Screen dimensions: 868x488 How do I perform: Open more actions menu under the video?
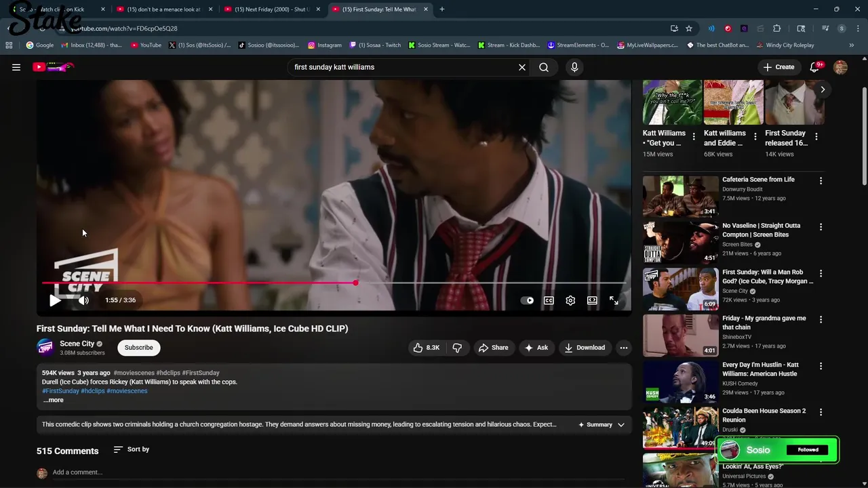click(624, 348)
